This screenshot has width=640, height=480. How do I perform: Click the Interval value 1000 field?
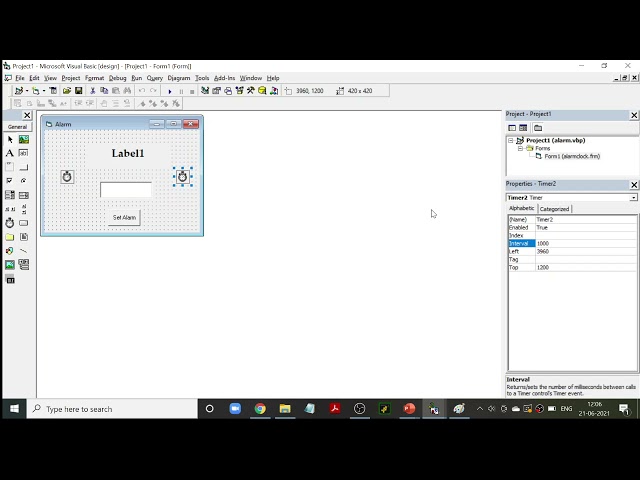click(586, 243)
